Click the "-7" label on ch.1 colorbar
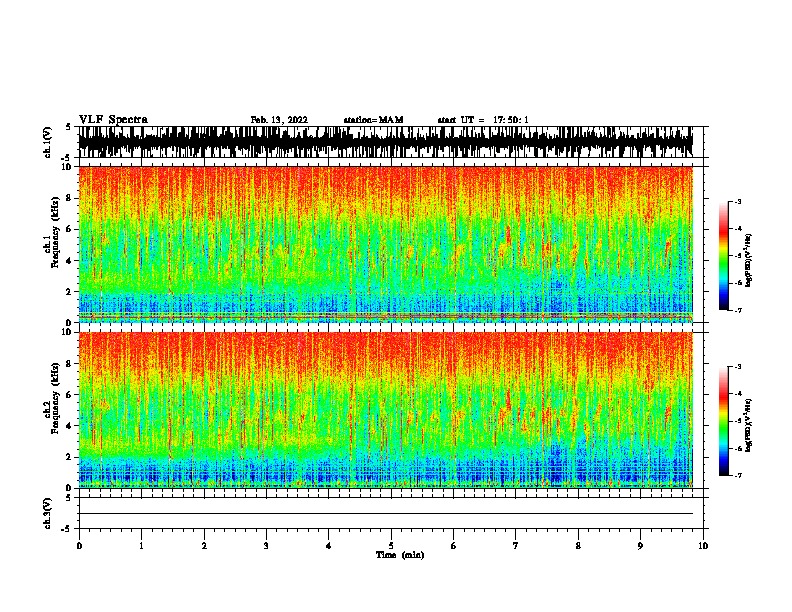The height and width of the screenshot is (612, 792). (x=738, y=310)
